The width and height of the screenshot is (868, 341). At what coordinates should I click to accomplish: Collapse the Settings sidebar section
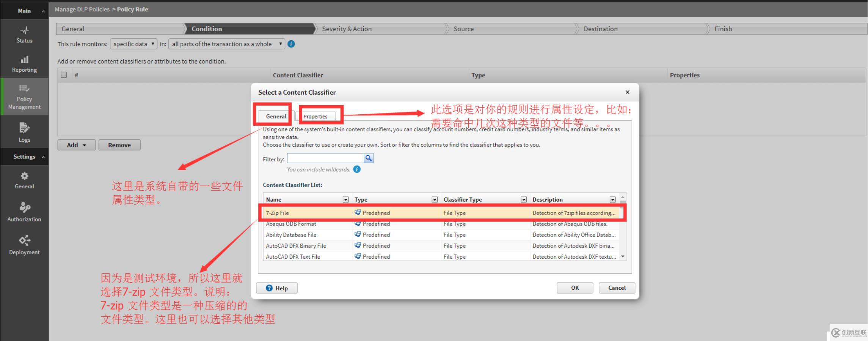click(x=43, y=157)
